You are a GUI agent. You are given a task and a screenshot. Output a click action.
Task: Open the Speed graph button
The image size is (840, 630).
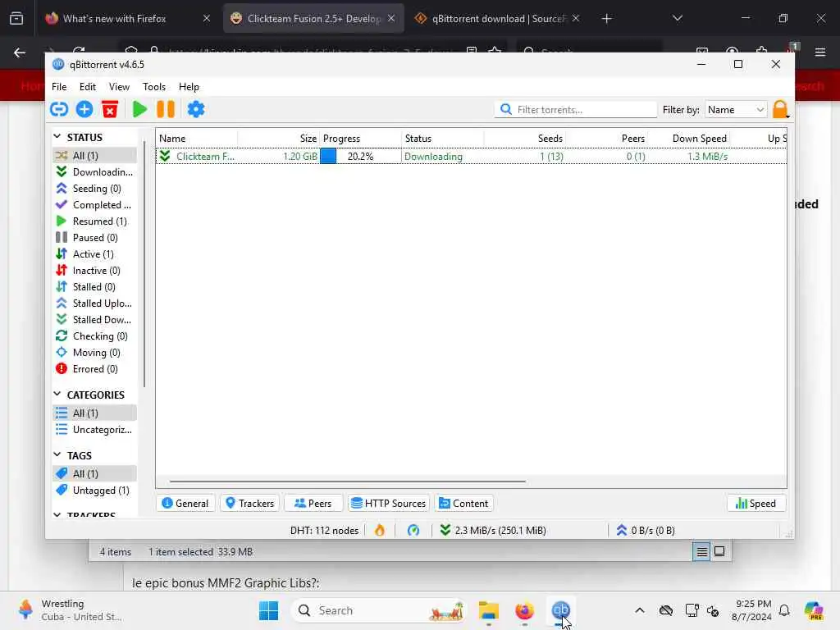756,504
